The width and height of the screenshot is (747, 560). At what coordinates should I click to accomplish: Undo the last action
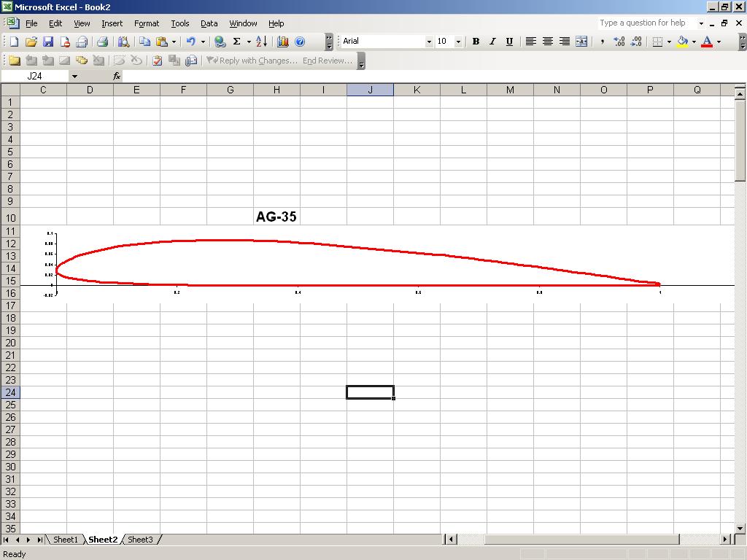point(191,42)
